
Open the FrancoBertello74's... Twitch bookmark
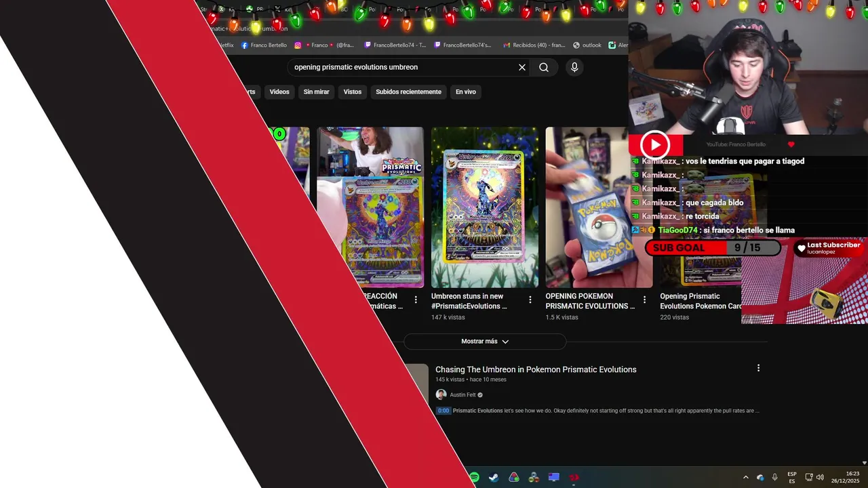coord(462,45)
